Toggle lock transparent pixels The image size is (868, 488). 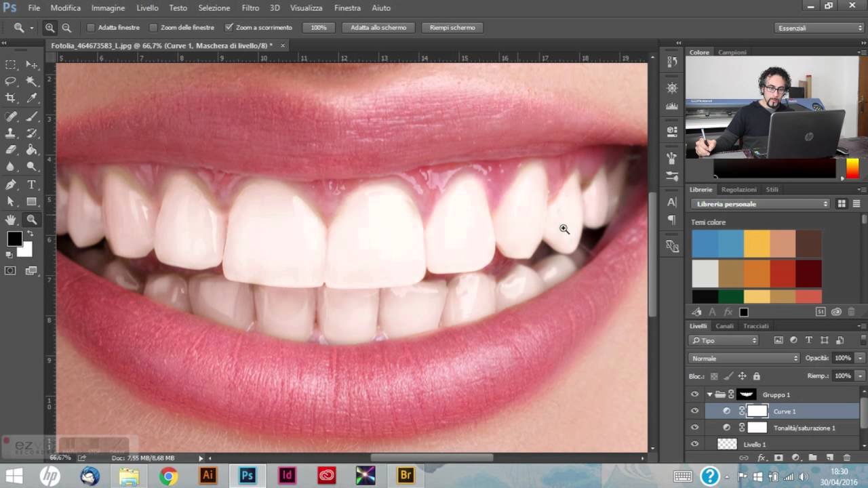(x=714, y=376)
